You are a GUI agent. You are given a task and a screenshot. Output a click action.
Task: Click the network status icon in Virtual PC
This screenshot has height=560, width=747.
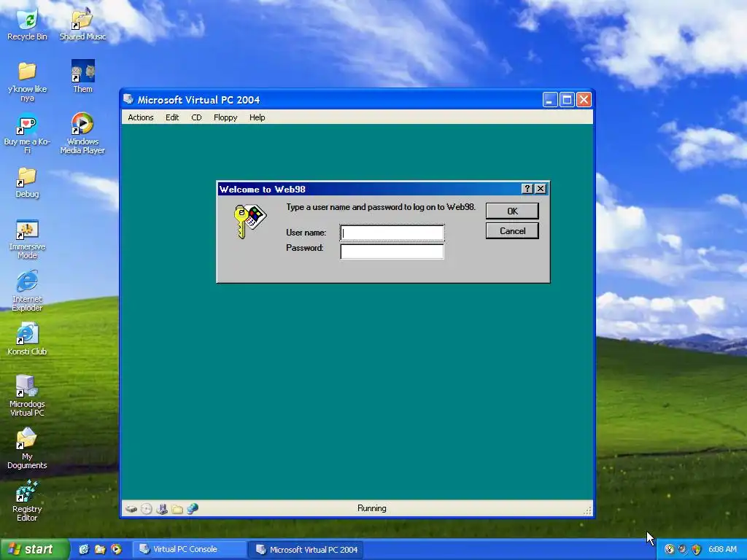click(193, 509)
